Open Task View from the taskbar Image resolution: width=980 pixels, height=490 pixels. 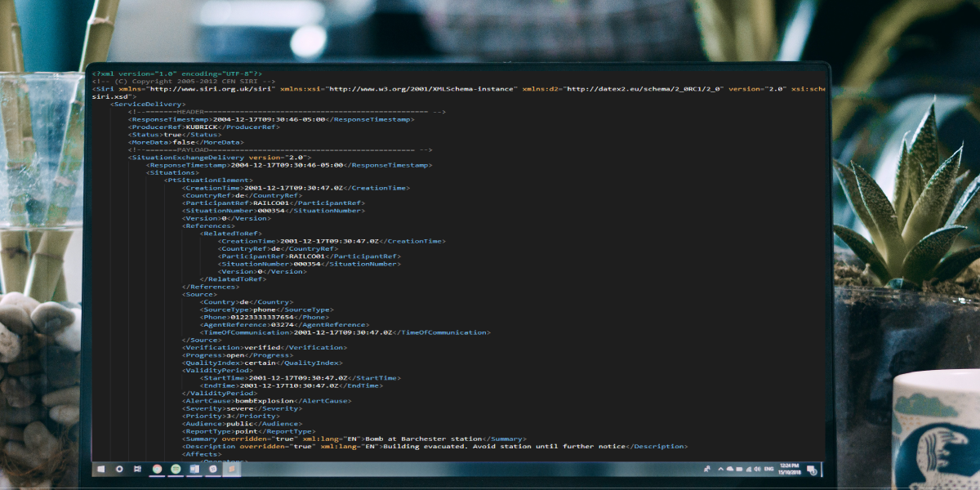136,471
